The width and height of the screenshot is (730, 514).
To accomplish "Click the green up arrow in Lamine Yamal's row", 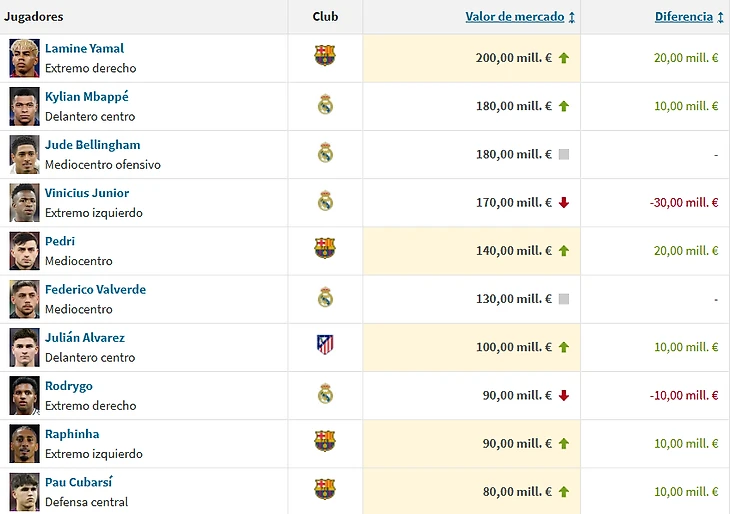I will [564, 58].
